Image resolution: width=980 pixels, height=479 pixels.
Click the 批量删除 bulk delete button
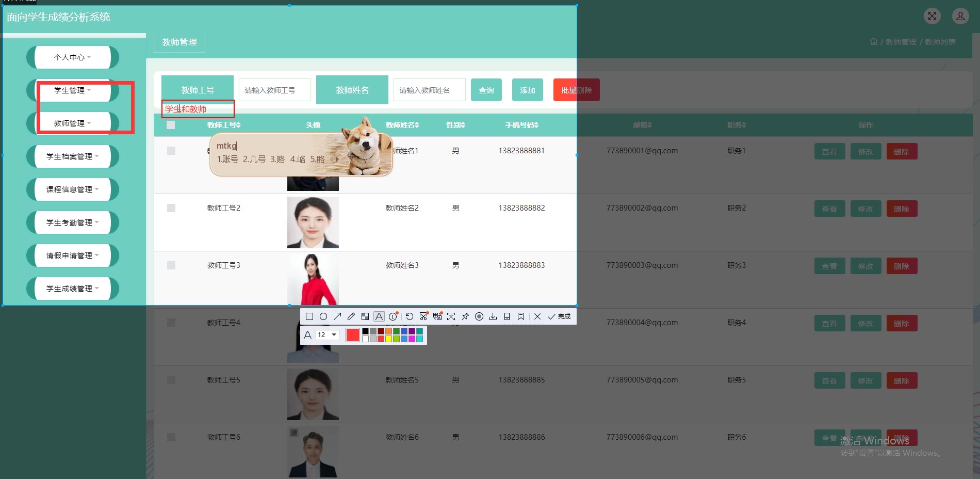coord(577,90)
